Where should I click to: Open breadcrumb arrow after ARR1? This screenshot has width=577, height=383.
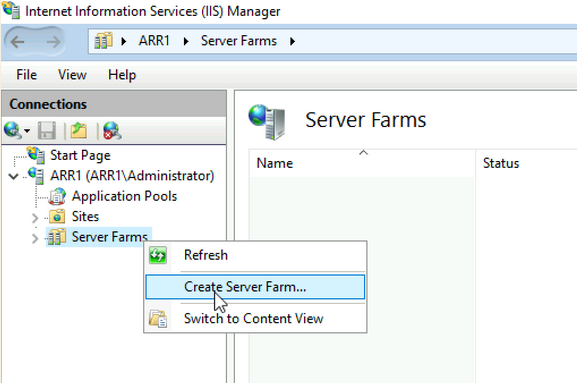186,41
